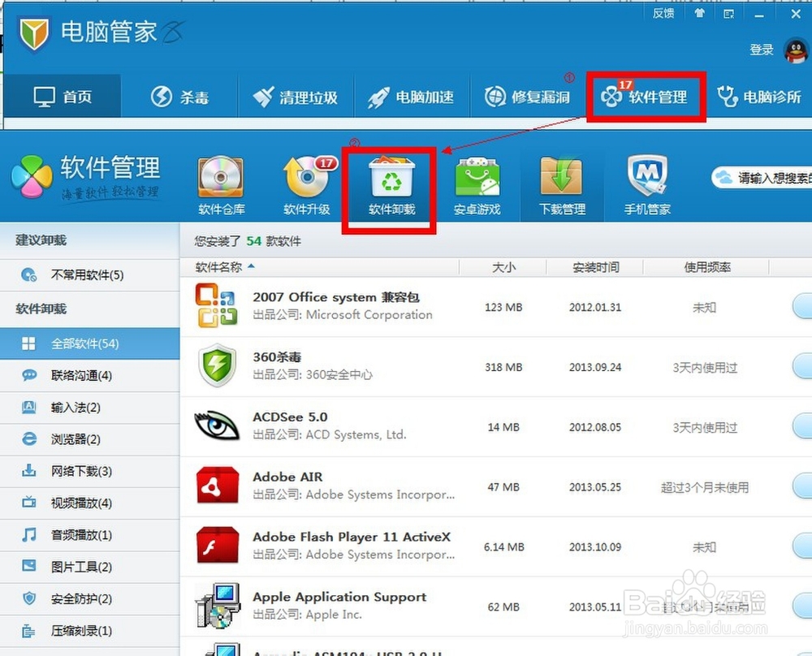
Task: Click uninstall button for 2007 Office row
Action: 802,307
